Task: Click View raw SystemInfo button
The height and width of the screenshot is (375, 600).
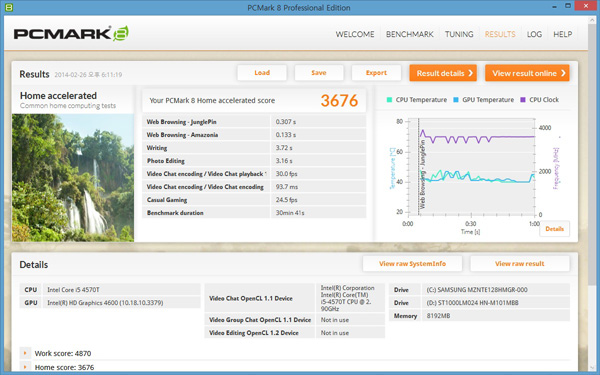Action: pyautogui.click(x=412, y=264)
